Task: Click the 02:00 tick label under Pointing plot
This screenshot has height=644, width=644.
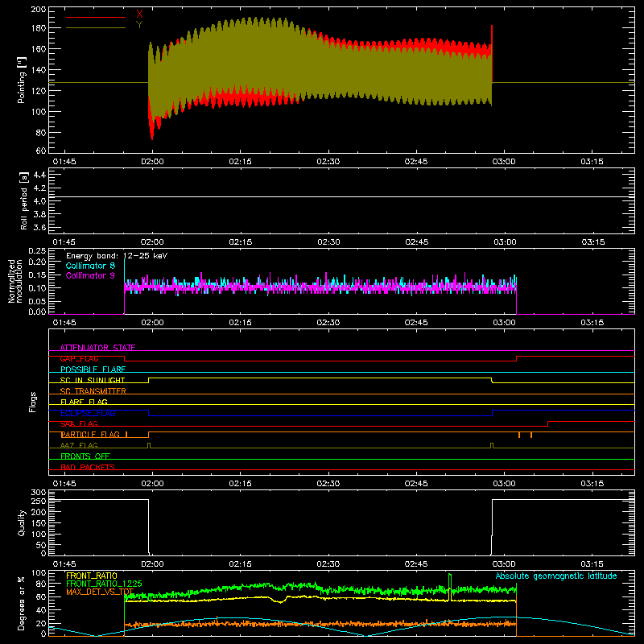Action: tap(152, 162)
